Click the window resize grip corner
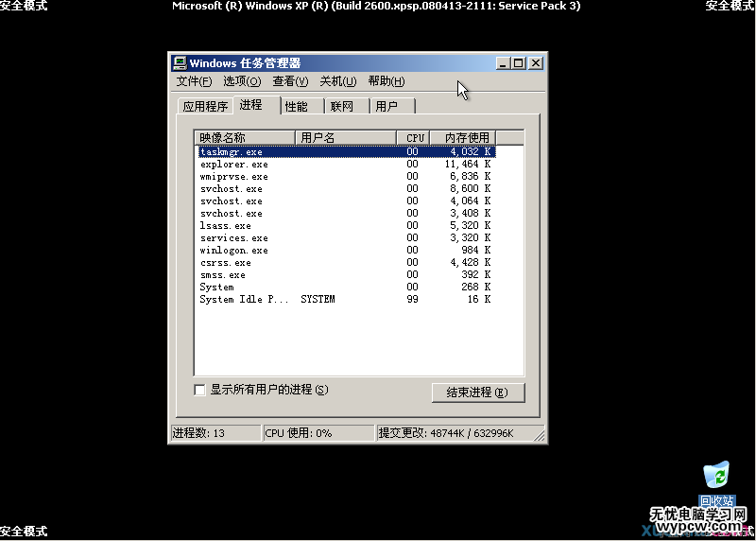 [x=540, y=435]
